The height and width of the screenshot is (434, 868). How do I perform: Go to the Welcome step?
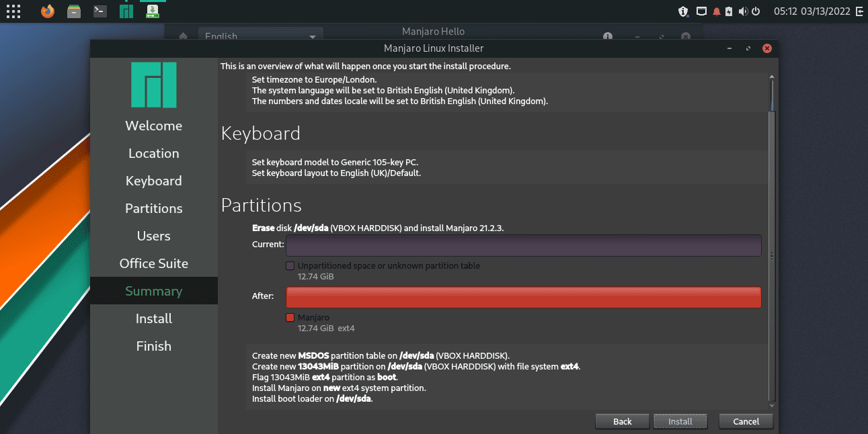pos(154,126)
